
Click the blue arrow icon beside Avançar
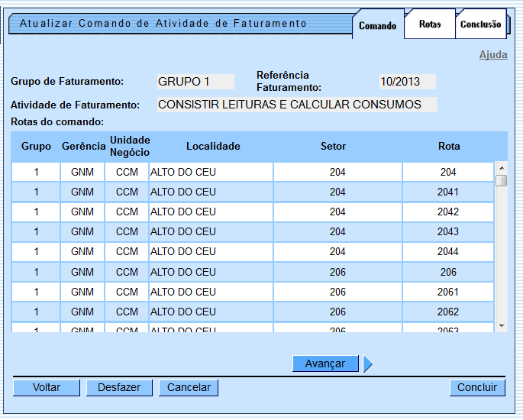[x=367, y=364]
